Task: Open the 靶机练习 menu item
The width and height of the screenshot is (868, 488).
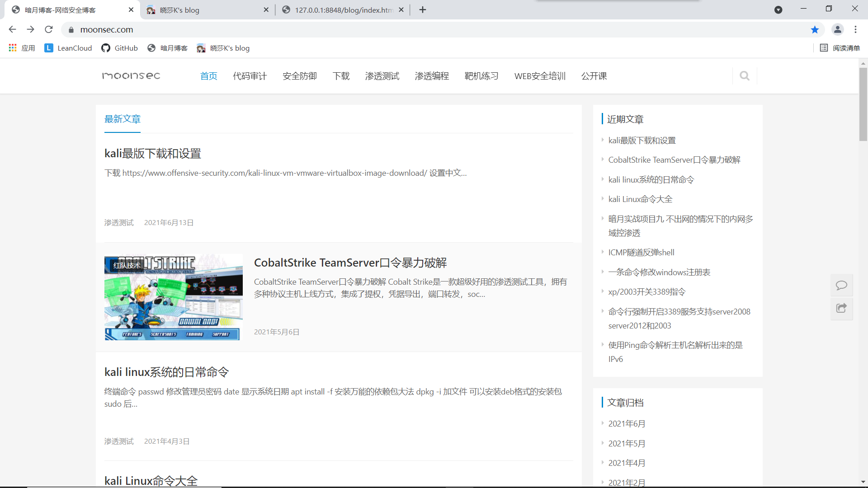Action: (482, 76)
